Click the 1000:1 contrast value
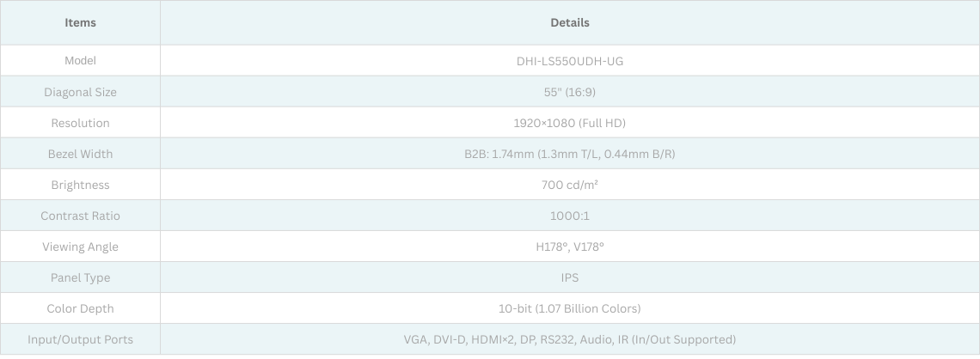The width and height of the screenshot is (980, 359). click(570, 216)
